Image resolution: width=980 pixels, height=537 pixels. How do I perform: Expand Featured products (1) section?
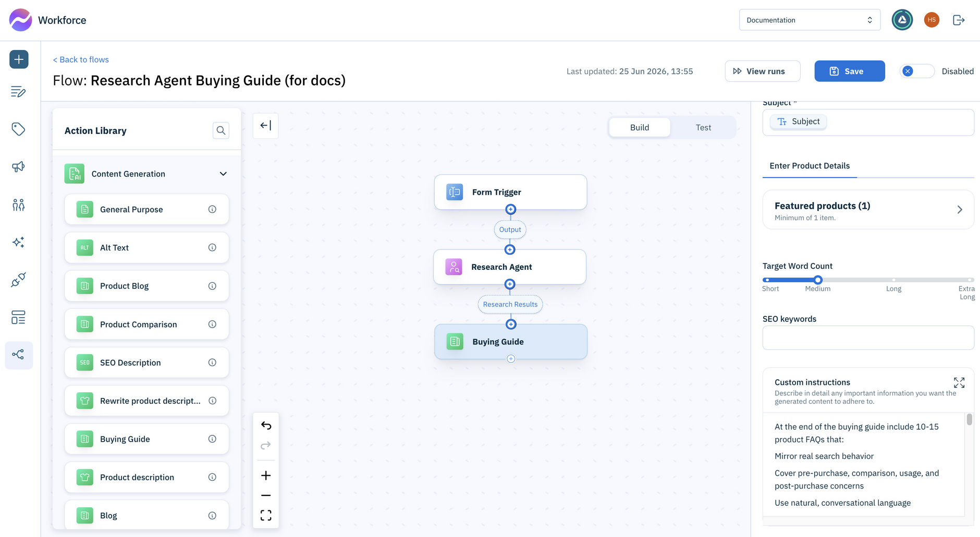pyautogui.click(x=868, y=210)
